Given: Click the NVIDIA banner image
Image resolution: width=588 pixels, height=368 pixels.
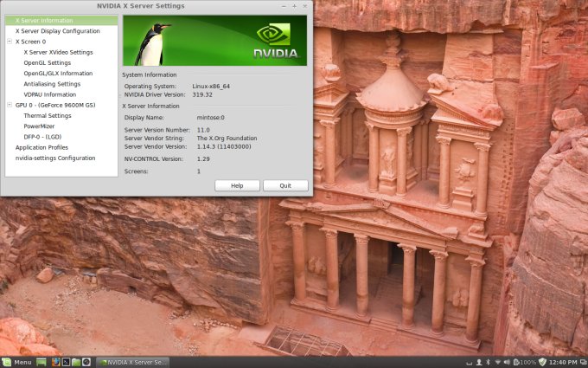Looking at the screenshot, I should [x=214, y=40].
